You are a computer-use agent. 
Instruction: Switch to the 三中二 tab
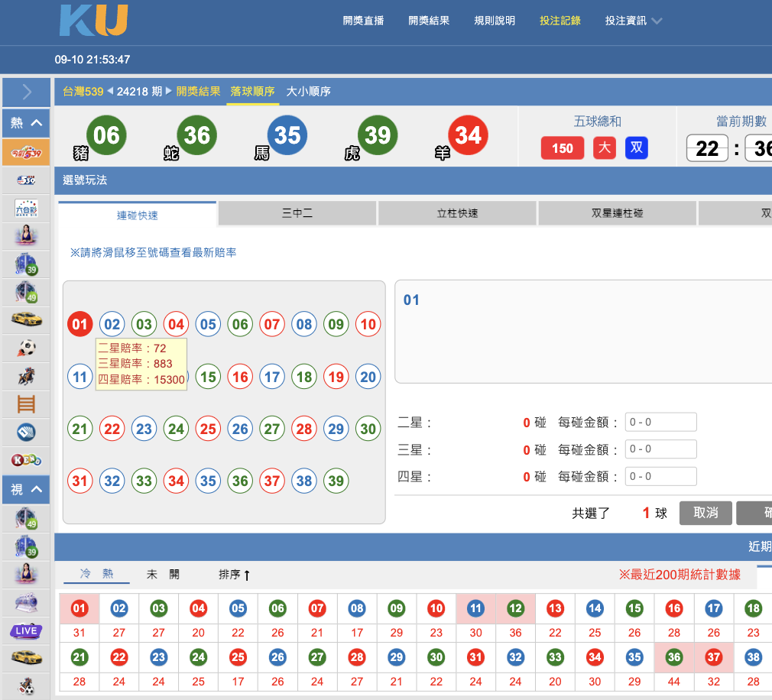[x=297, y=213]
